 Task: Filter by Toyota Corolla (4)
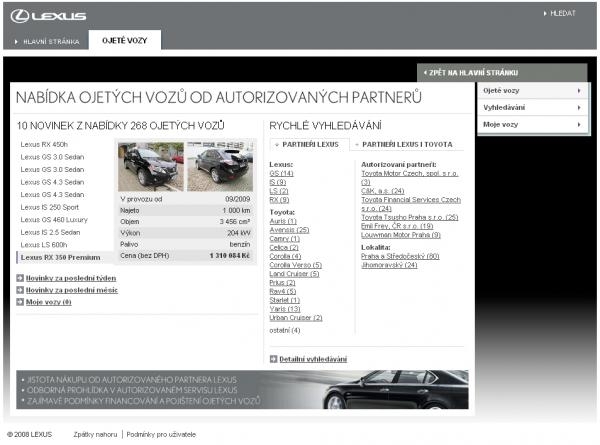(x=285, y=256)
